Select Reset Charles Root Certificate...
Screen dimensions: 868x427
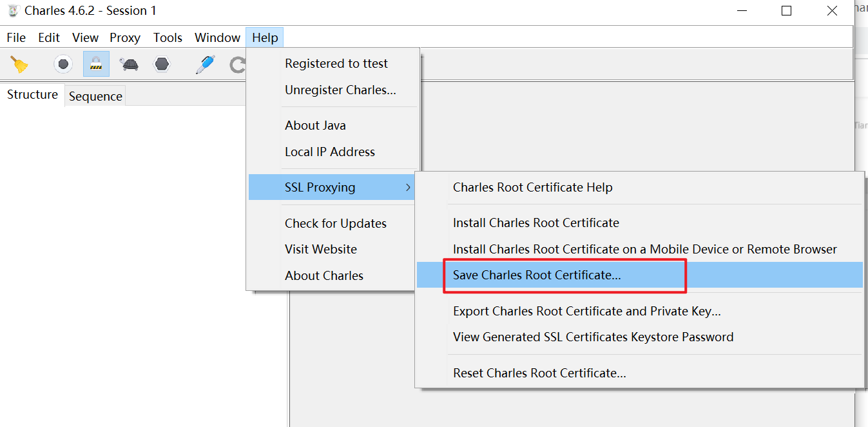tap(640, 373)
